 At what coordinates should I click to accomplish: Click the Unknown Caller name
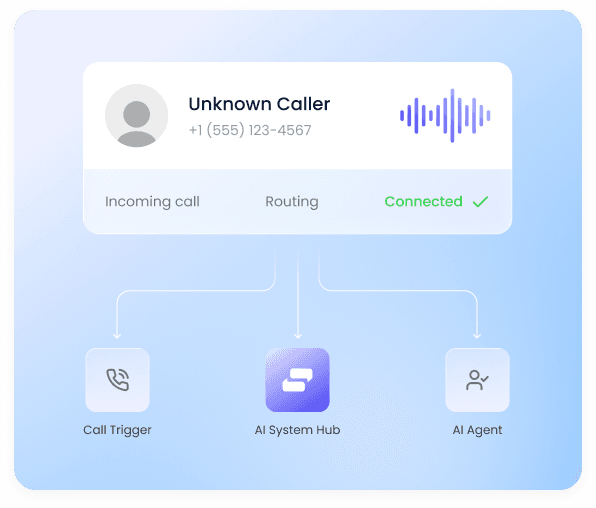pos(259,104)
